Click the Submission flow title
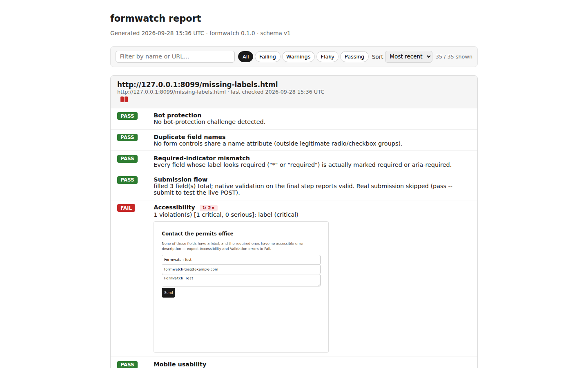 180,180
